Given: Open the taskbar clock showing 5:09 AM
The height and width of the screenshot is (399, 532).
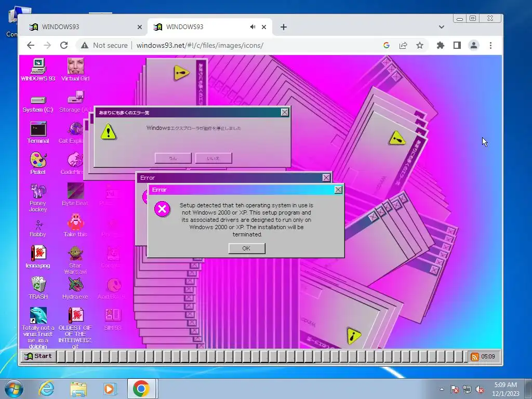Looking at the screenshot, I should (506, 389).
